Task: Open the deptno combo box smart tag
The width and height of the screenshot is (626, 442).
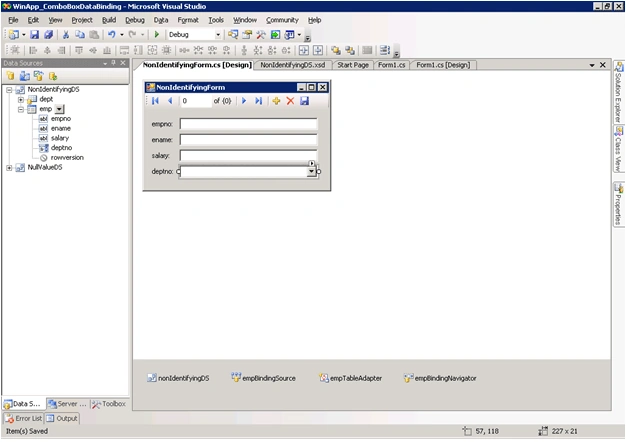Action: 311,163
